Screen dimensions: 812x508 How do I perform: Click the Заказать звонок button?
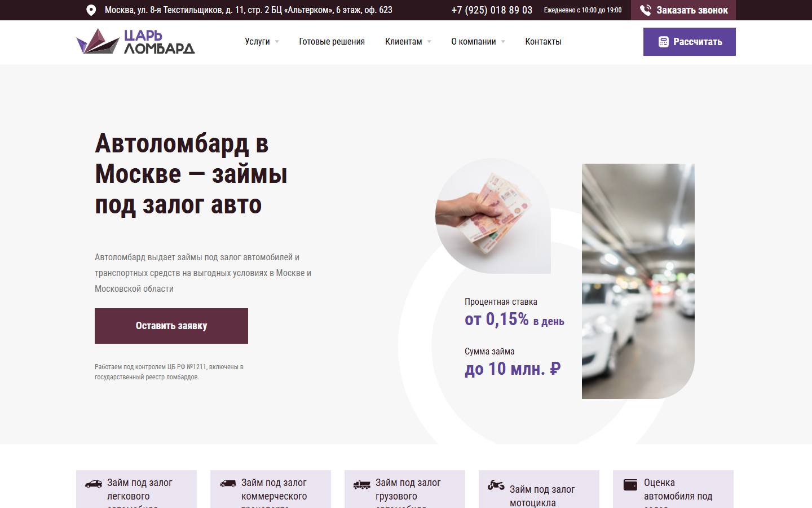tap(683, 10)
